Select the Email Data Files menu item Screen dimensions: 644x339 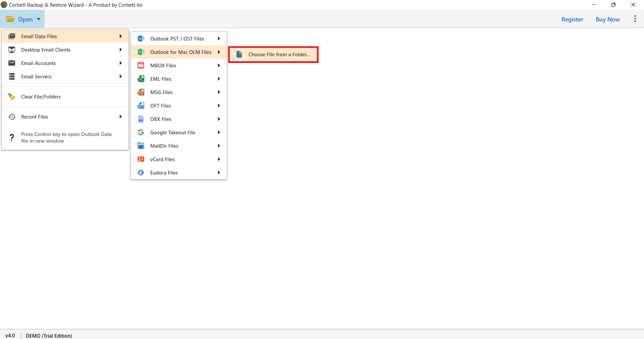(65, 36)
